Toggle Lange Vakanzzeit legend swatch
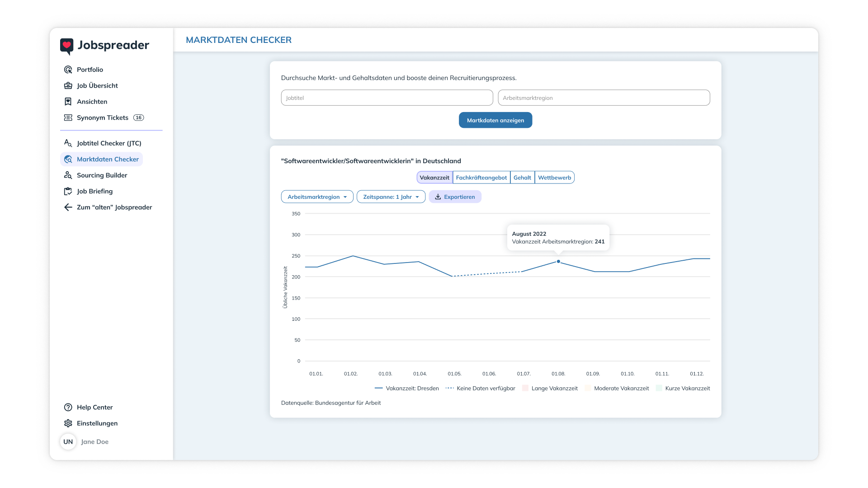Viewport: 868px width, 488px height. 525,388
